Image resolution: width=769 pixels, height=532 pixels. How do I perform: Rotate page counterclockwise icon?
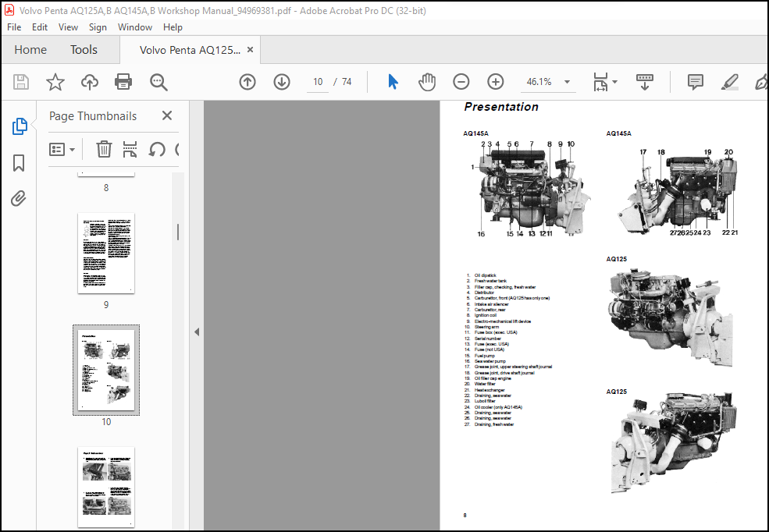coord(156,149)
